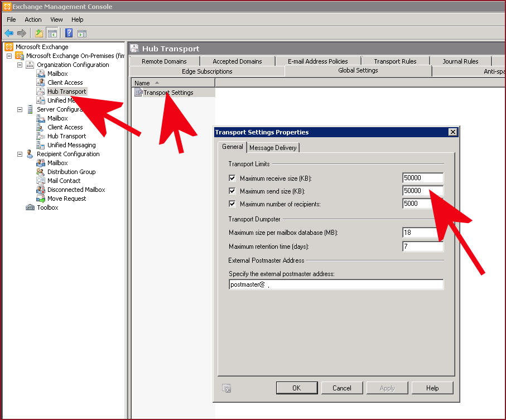Click the external postmaster address field
The height and width of the screenshot is (420, 506).
tap(336, 284)
